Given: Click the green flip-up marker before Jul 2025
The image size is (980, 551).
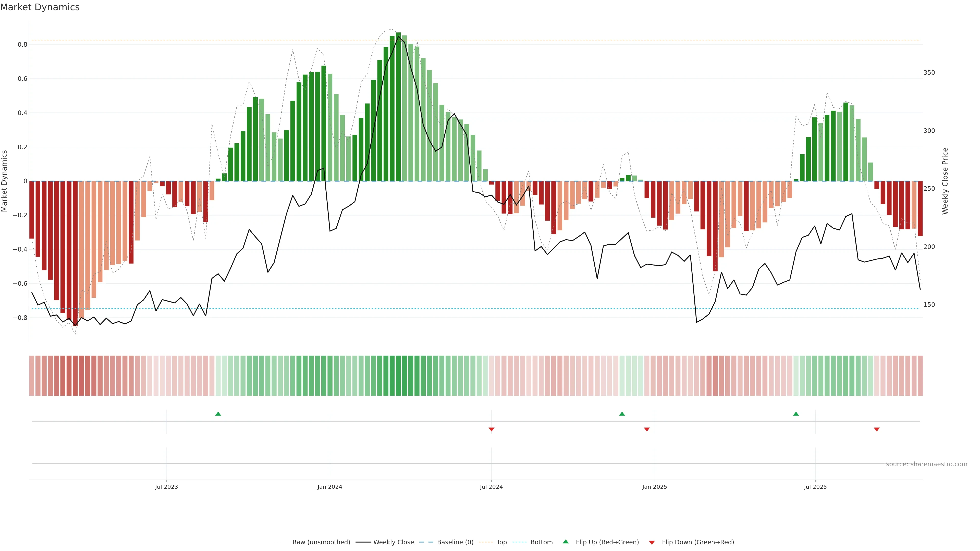Looking at the screenshot, I should point(796,414).
